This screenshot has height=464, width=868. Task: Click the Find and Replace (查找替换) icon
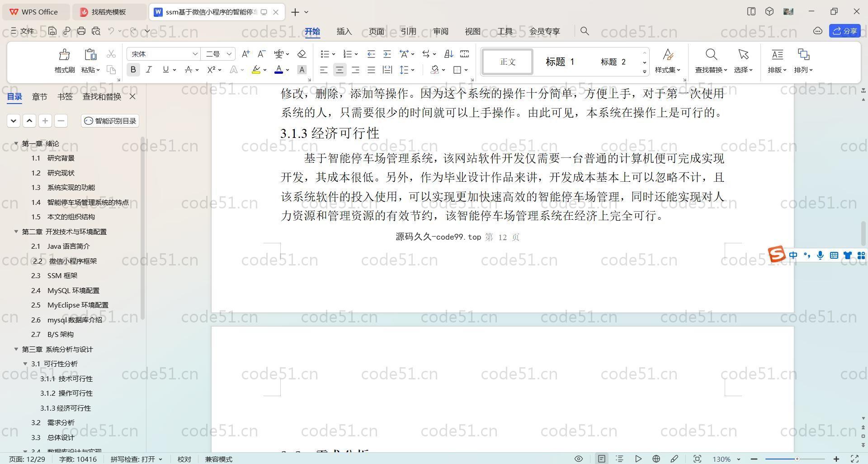point(711,55)
